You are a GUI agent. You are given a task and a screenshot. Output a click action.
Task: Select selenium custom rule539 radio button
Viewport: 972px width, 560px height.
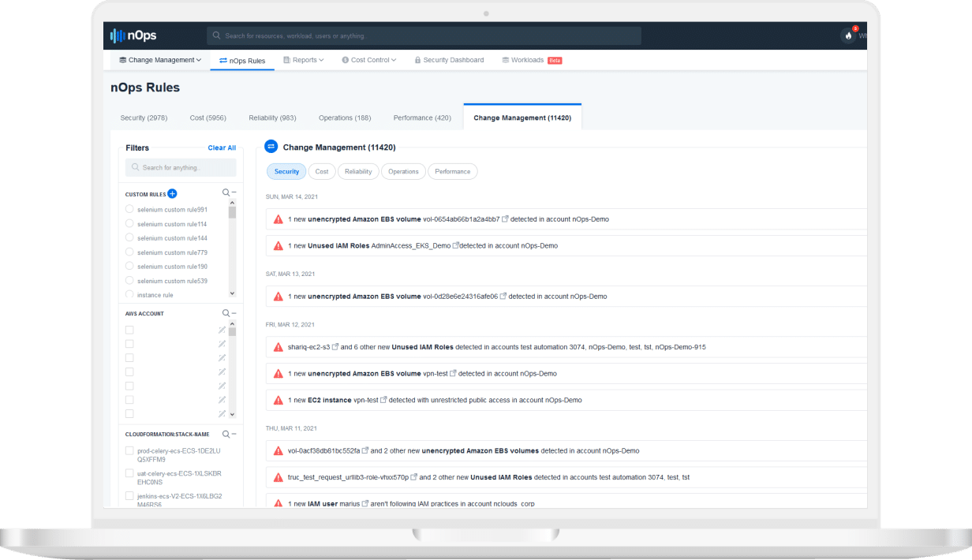[x=129, y=281]
